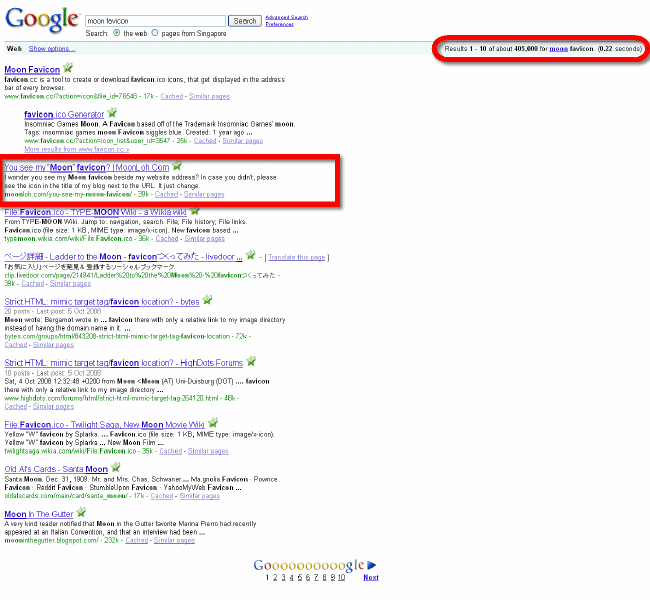Open Preferences link
This screenshot has height=600, width=650.
[279, 24]
